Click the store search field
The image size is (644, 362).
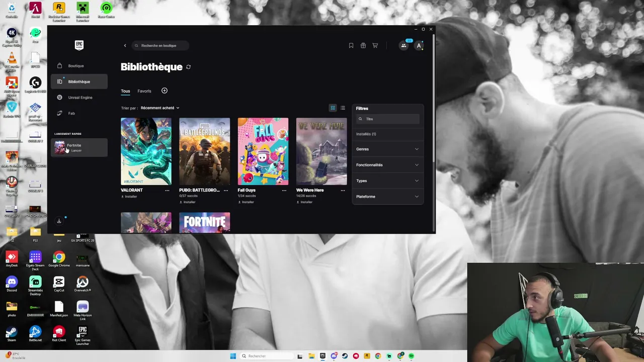coord(161,46)
